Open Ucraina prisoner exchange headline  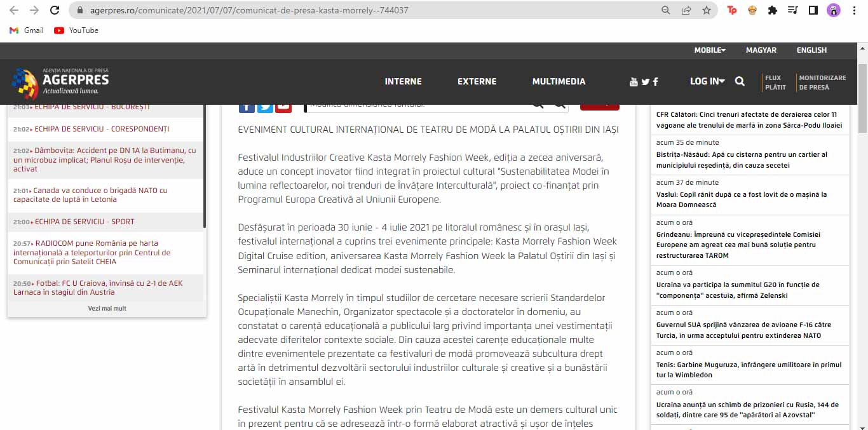[747, 410]
